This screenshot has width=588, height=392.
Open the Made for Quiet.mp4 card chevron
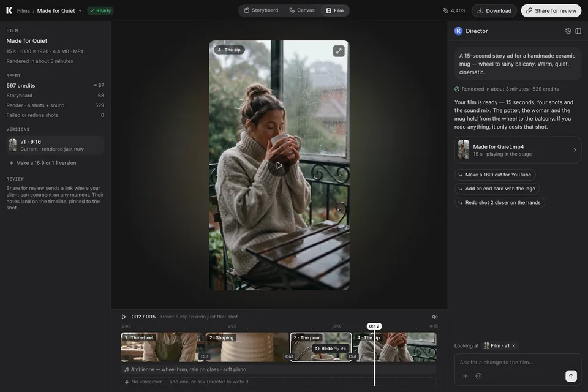575,150
